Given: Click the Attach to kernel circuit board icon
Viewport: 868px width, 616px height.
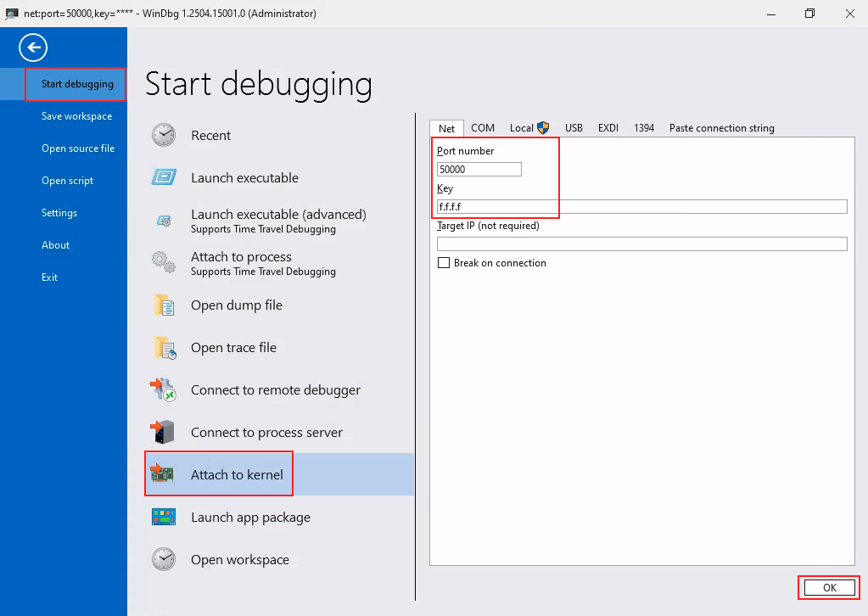Looking at the screenshot, I should point(163,474).
